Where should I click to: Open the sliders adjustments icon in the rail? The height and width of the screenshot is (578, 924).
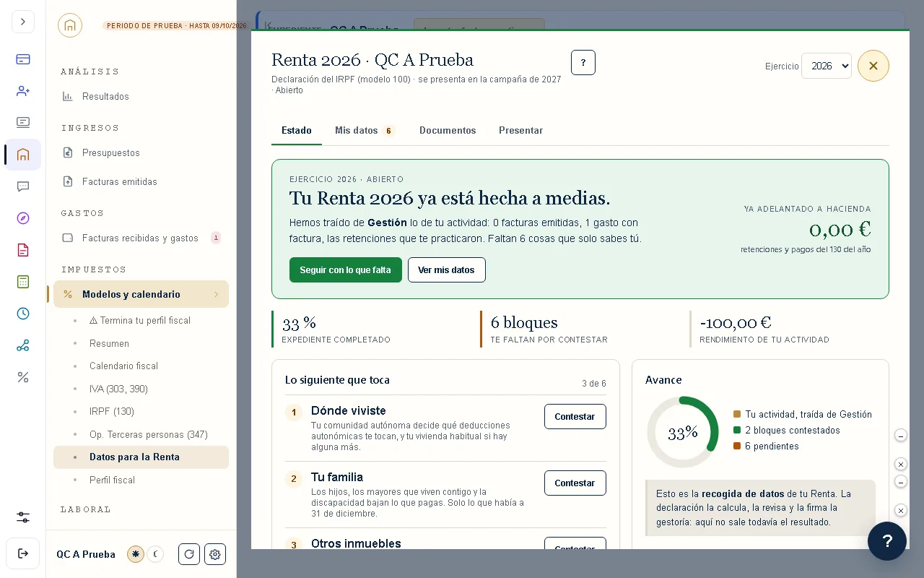point(23,517)
